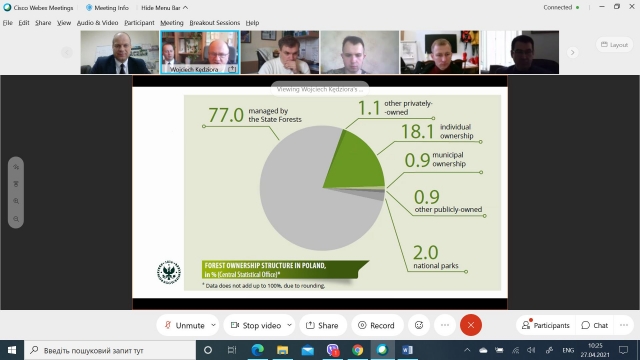Image resolution: width=640 pixels, height=360 pixels.
Task: Stop video camera
Action: (256, 325)
